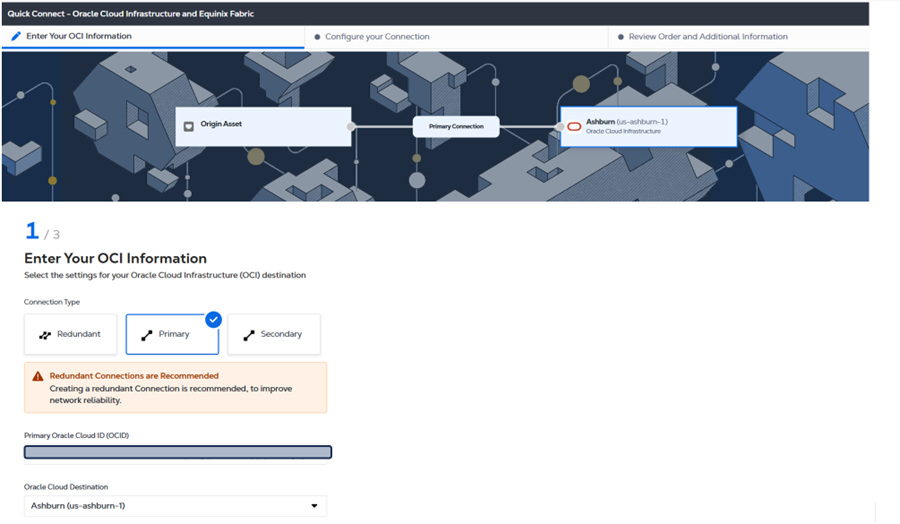Click the Redundant arrows icon

(x=45, y=335)
